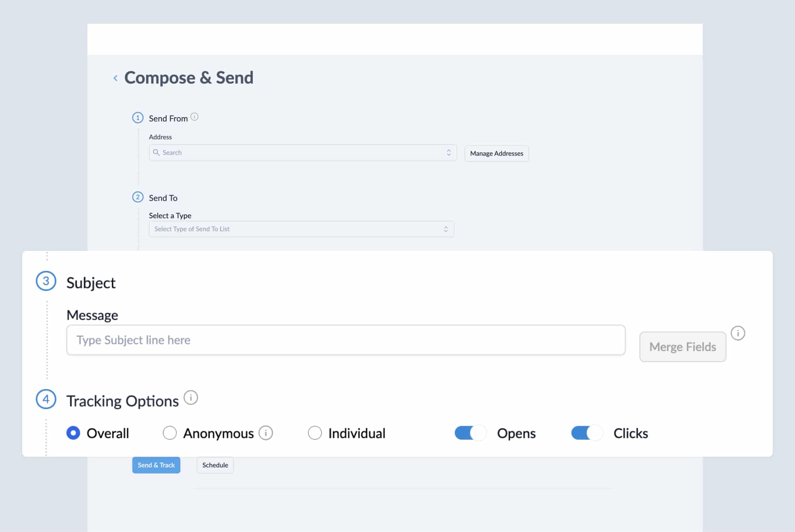Viewport: 795px width, 532px height.
Task: Click the info icon next to Send From
Action: [195, 117]
